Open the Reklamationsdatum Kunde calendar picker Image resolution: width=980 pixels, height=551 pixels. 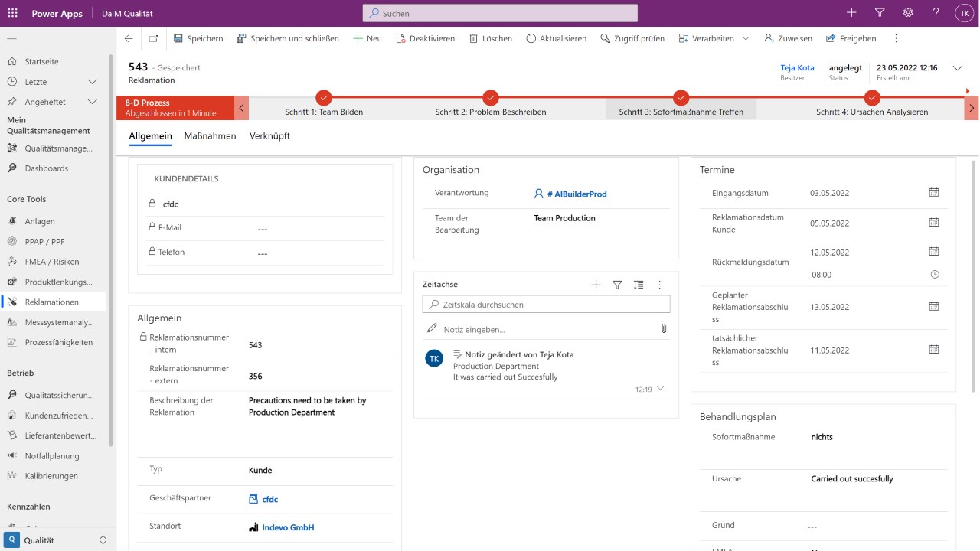tap(934, 222)
